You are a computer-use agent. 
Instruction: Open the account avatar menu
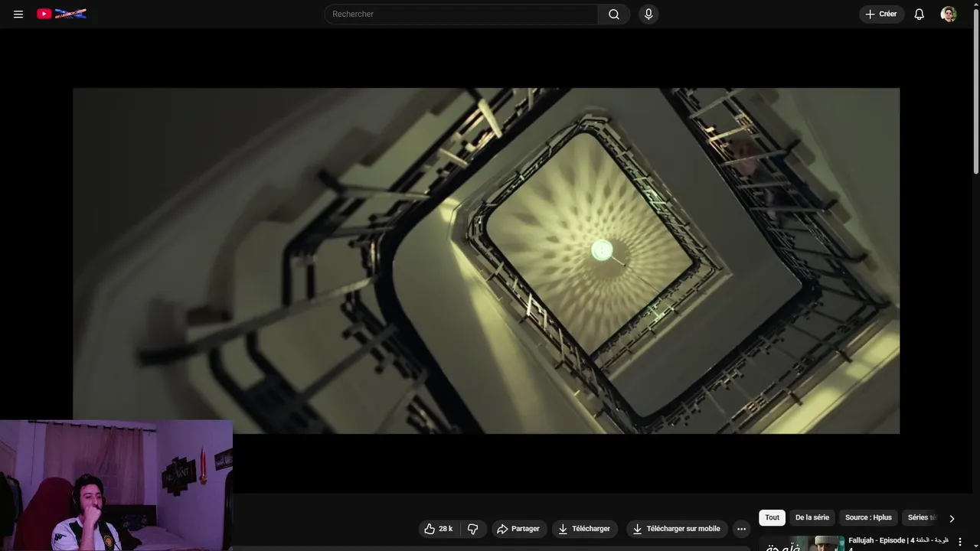(949, 14)
